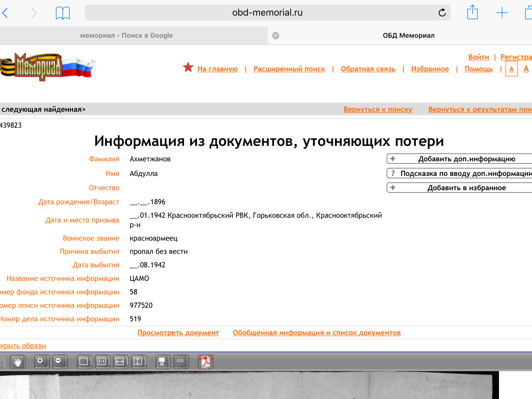Screen dimensions: 532x399
Task: Select the hand pan tool
Action: [18, 362]
